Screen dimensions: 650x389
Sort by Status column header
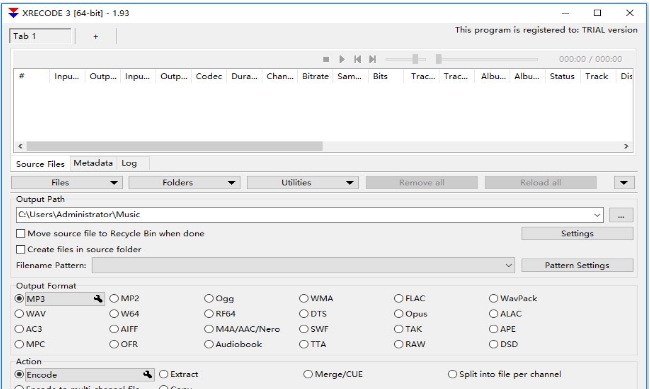pyautogui.click(x=562, y=76)
